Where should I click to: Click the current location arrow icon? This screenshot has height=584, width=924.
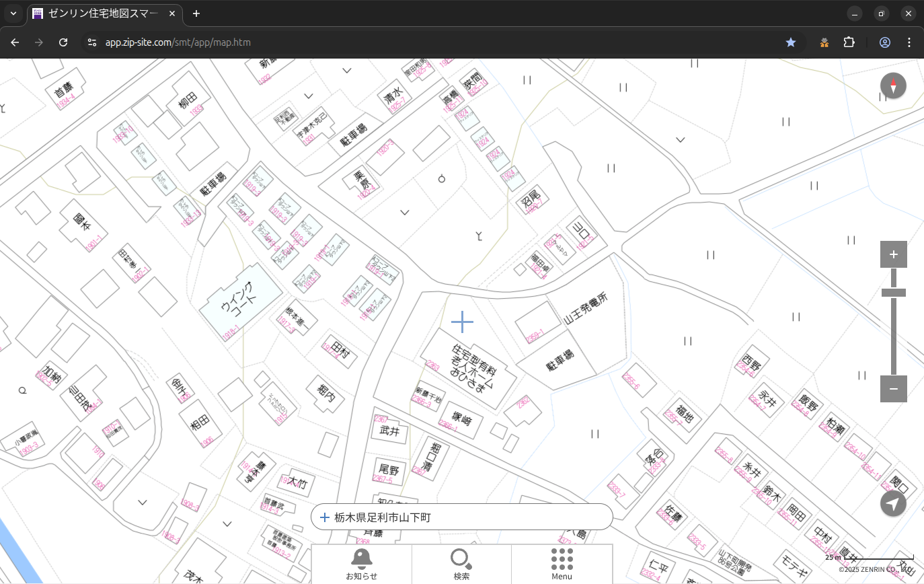pos(893,503)
